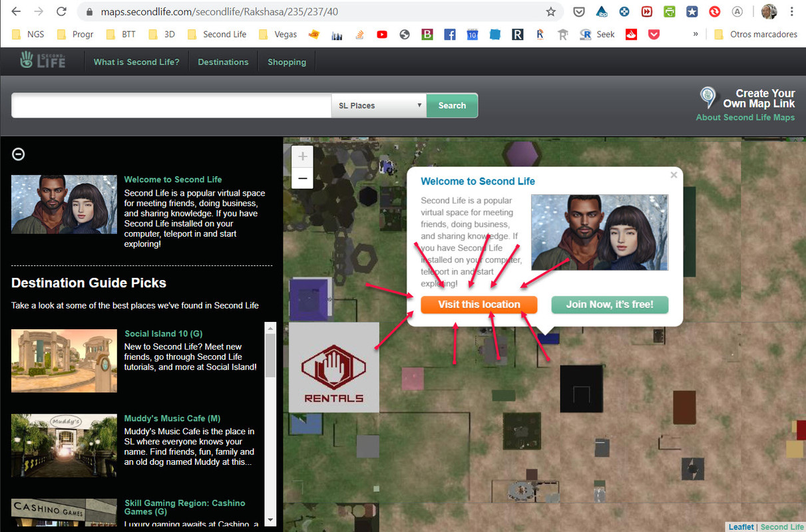Image resolution: width=806 pixels, height=532 pixels.
Task: Click the browser back arrow
Action: click(x=15, y=11)
